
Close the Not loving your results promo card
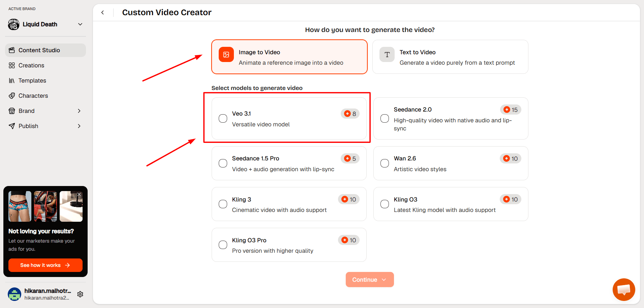coord(79,194)
